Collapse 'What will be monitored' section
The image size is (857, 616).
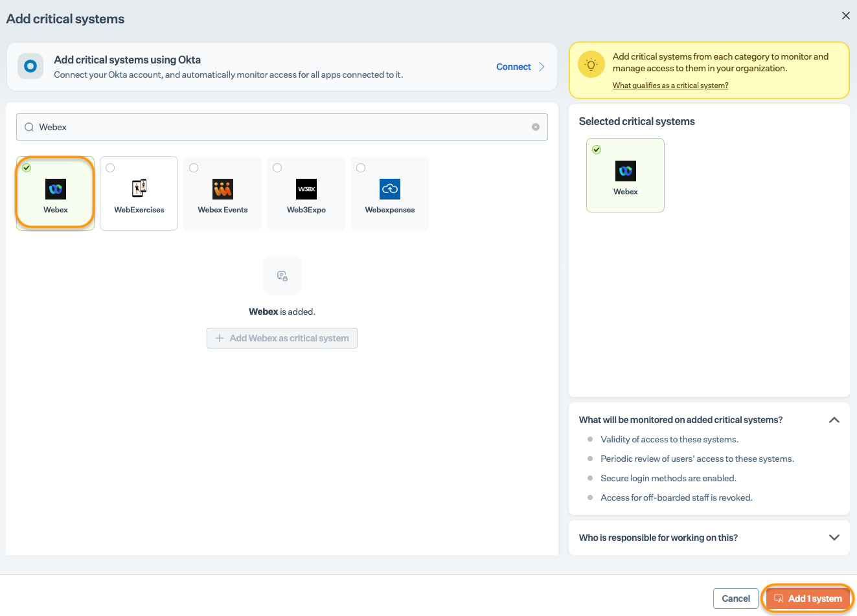click(x=834, y=420)
